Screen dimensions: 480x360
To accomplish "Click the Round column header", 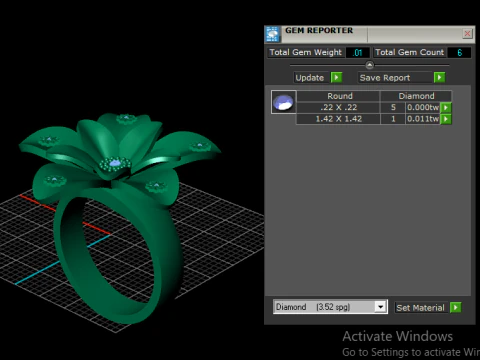I will tap(338, 96).
